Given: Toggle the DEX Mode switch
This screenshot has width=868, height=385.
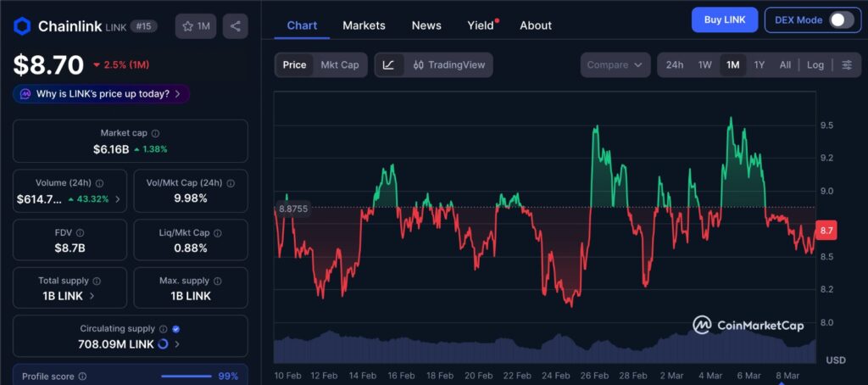Looking at the screenshot, I should coord(841,20).
